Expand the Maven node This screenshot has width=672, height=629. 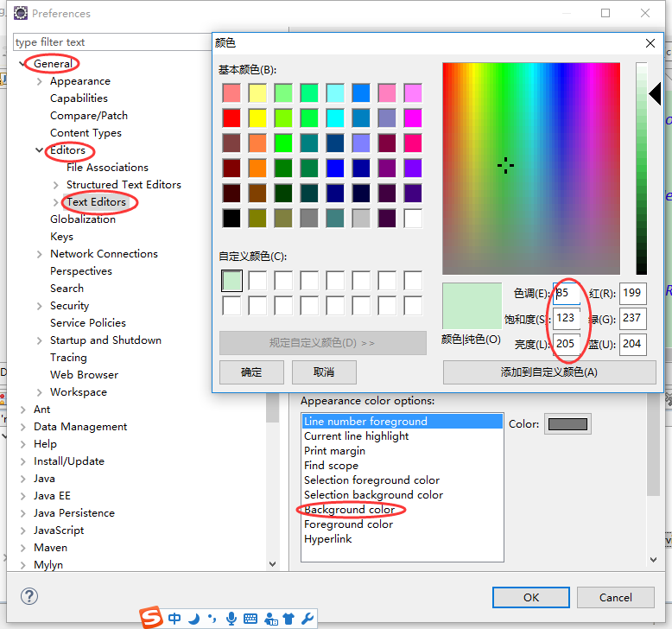pos(23,549)
